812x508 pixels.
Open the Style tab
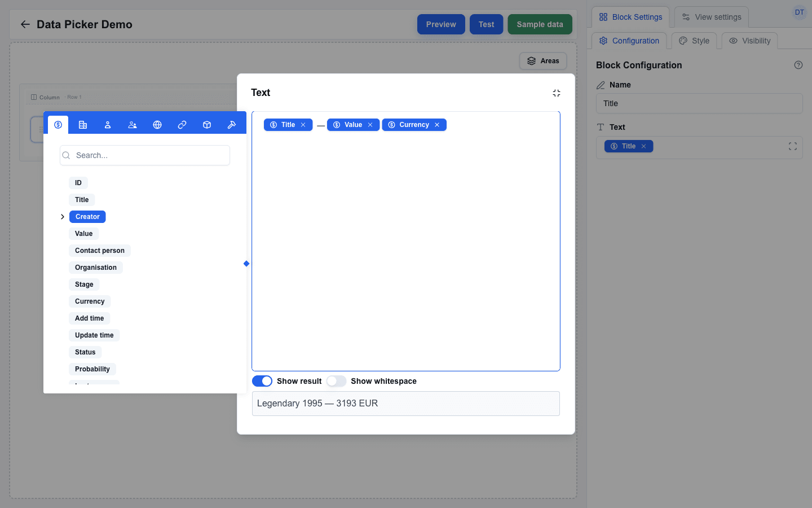[694, 41]
